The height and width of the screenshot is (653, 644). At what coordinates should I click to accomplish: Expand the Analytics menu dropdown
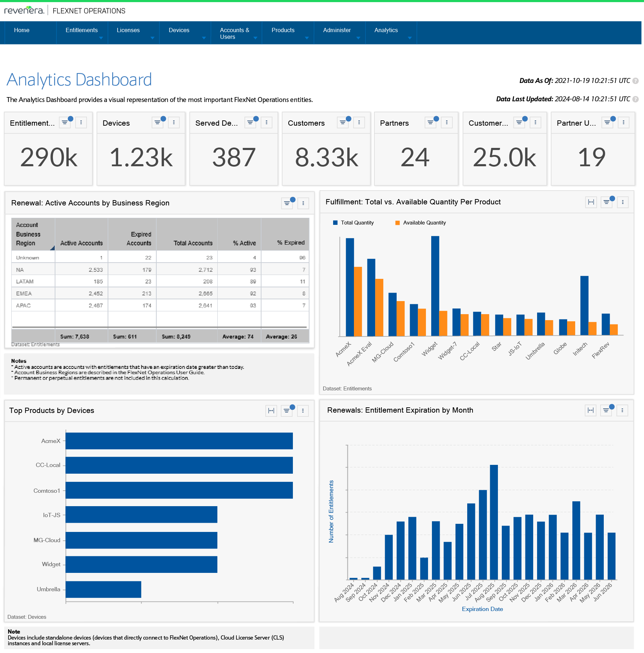(x=409, y=38)
